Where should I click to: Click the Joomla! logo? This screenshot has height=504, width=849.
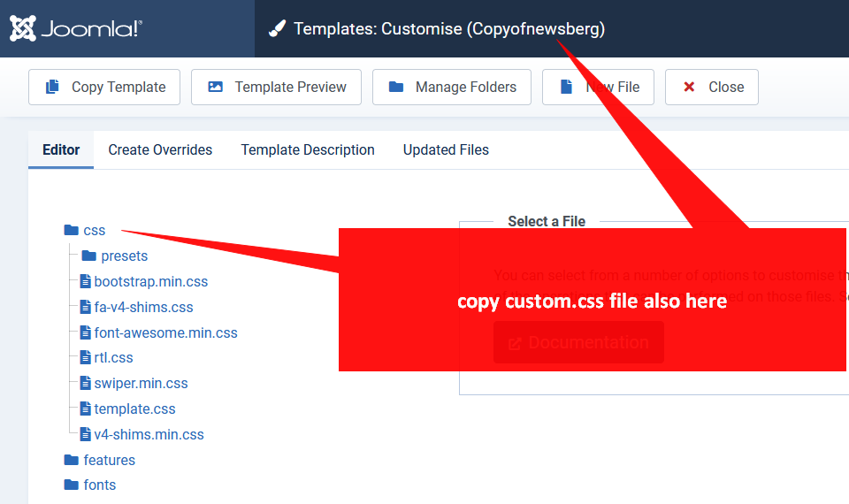pyautogui.click(x=76, y=28)
